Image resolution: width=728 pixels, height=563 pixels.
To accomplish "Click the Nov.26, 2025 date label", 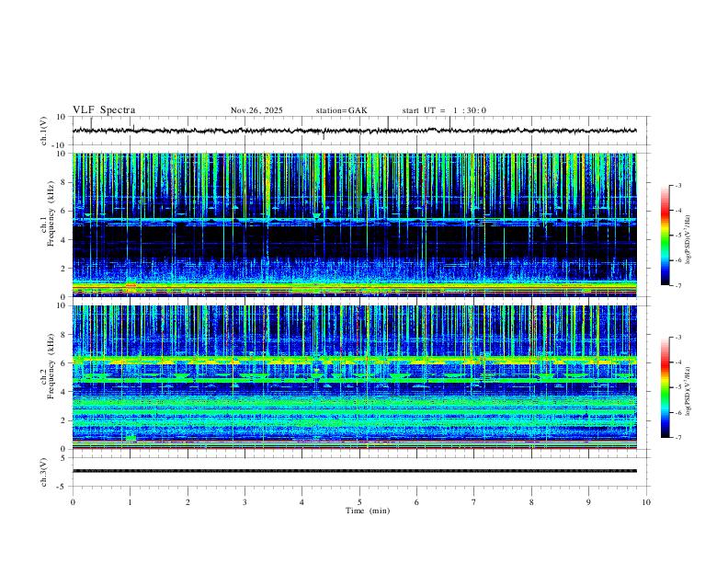I will click(256, 110).
